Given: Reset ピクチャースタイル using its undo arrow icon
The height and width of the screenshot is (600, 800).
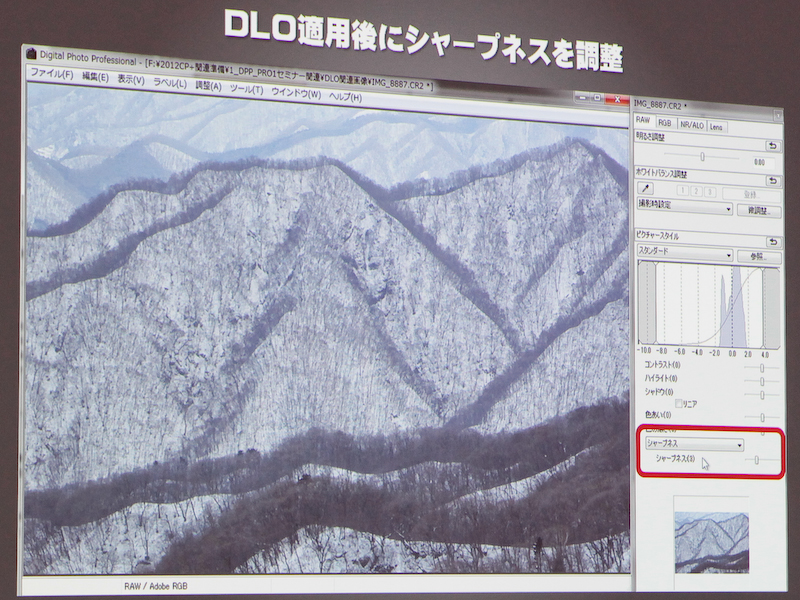Looking at the screenshot, I should tap(774, 240).
